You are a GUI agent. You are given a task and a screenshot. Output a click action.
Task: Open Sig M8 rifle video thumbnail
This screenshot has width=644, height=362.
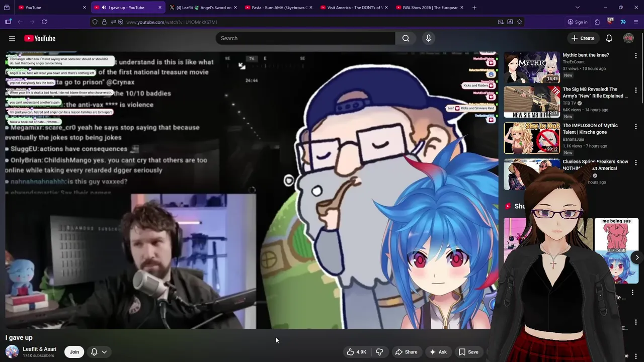[532, 102]
